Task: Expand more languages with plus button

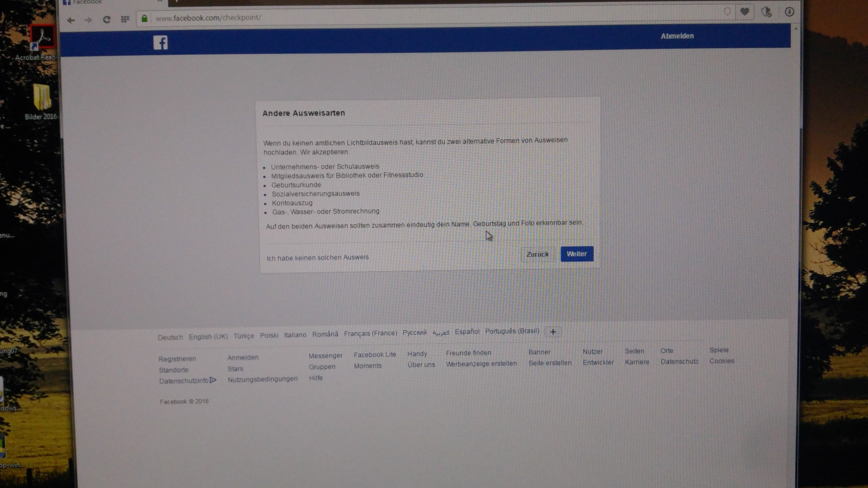Action: tap(553, 332)
